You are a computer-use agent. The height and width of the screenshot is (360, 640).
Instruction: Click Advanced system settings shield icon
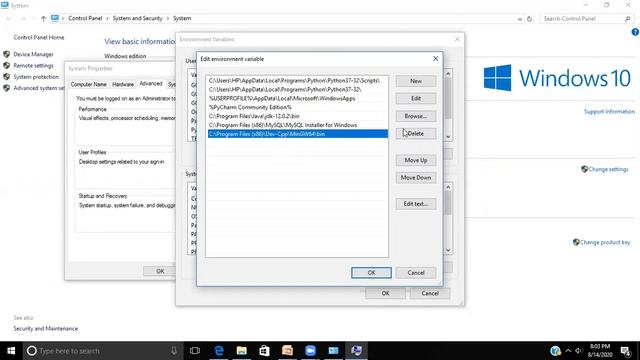(x=7, y=88)
